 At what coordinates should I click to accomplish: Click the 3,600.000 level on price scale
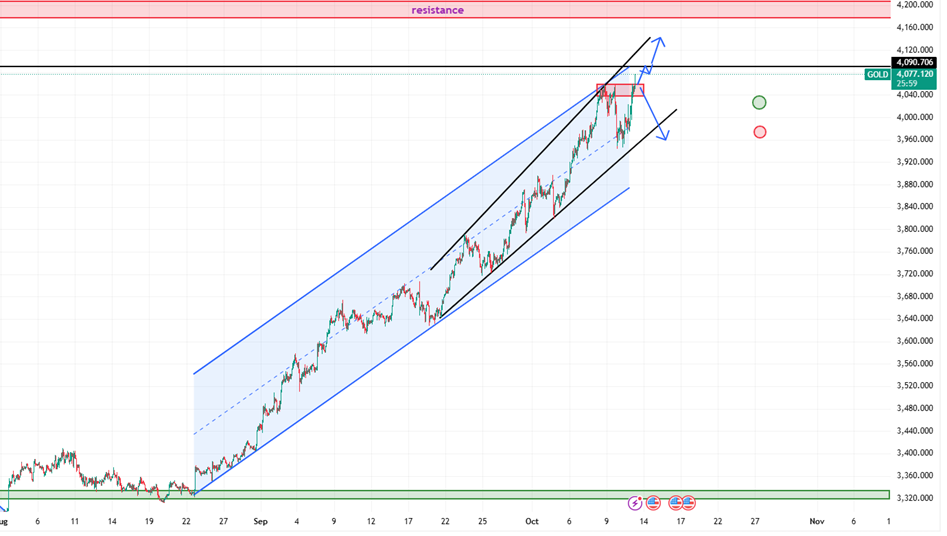916,341
